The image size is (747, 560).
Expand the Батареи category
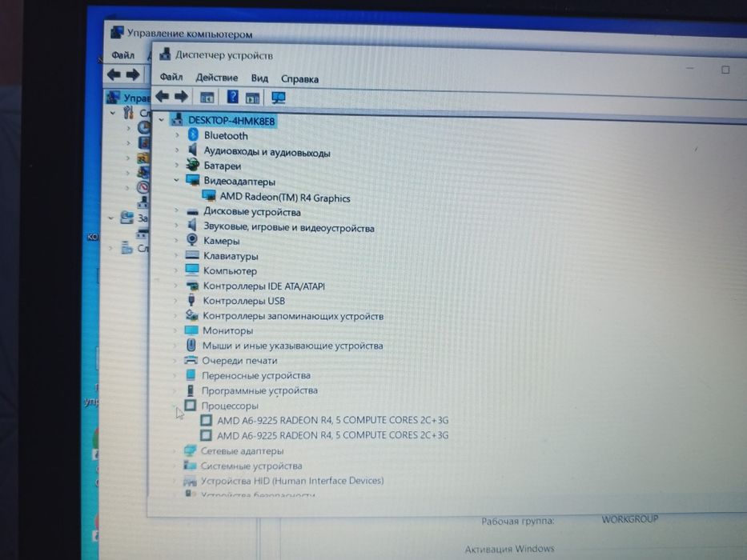[177, 166]
